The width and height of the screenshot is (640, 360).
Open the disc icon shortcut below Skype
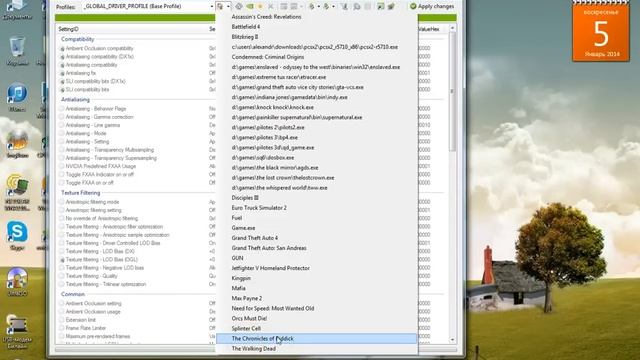pyautogui.click(x=17, y=282)
